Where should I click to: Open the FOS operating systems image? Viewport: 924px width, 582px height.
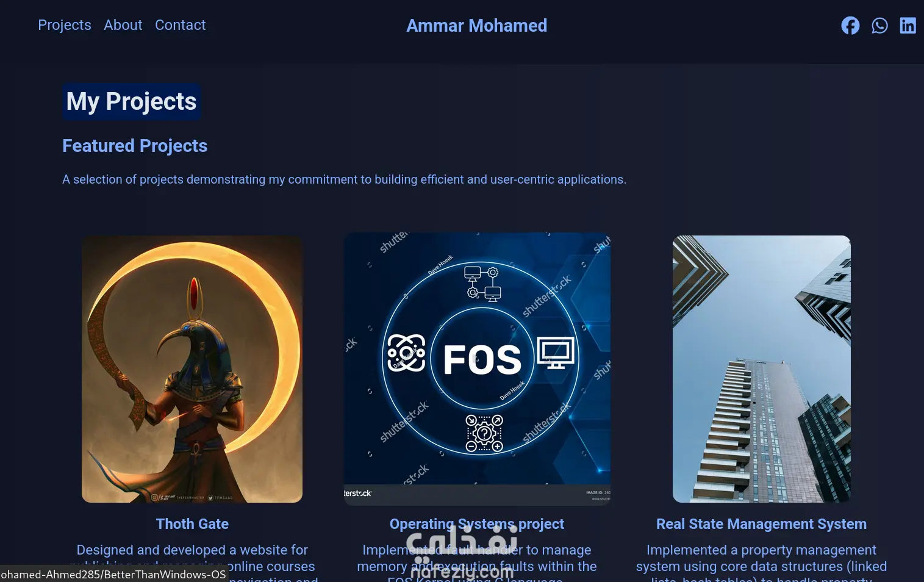[x=478, y=369]
